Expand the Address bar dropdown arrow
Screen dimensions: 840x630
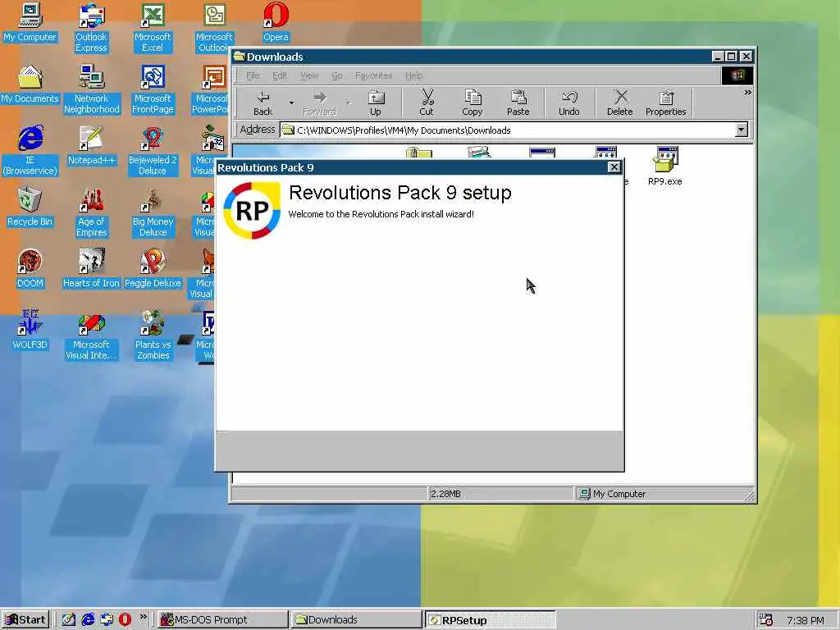pos(741,130)
